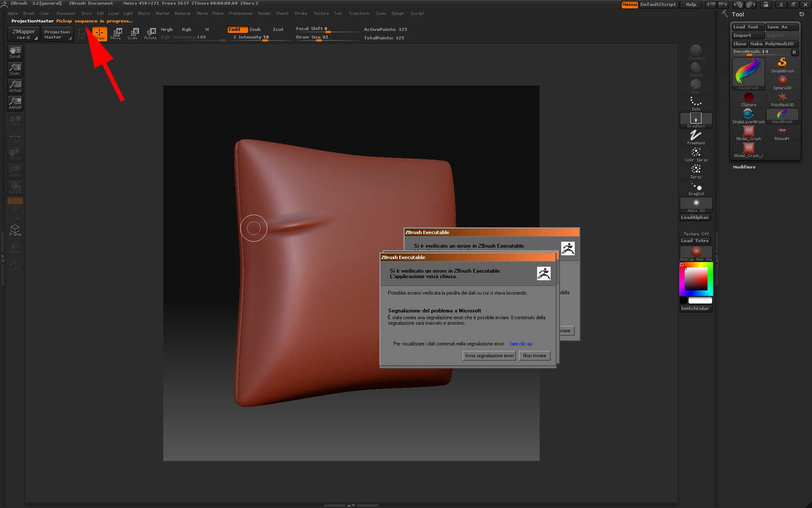Set canvas to Actual size
The height and width of the screenshot is (508, 812).
click(x=15, y=86)
